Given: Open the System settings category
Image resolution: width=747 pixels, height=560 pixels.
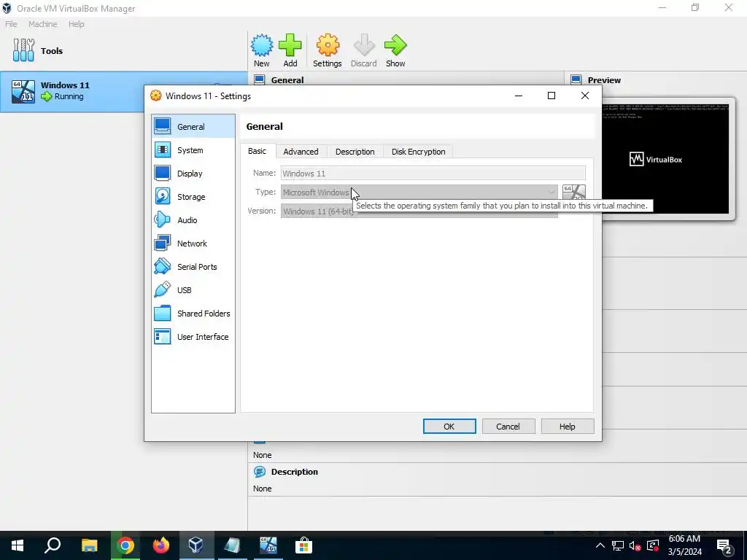Looking at the screenshot, I should tap(193, 150).
